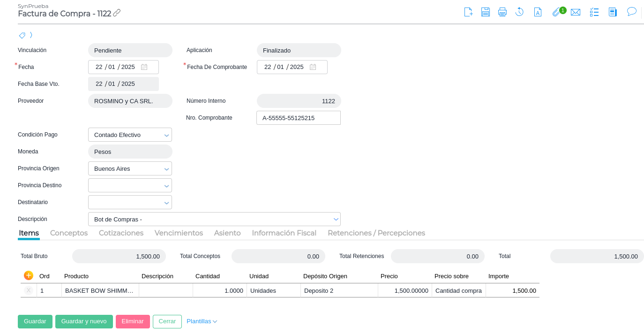Click the pink Eliminar button
The image size is (644, 335).
(x=133, y=321)
